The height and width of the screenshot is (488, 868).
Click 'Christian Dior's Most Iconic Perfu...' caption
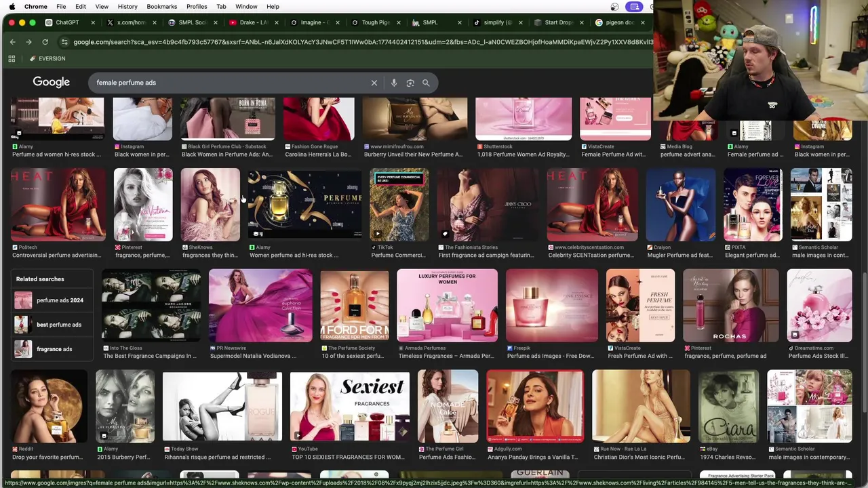point(639,457)
